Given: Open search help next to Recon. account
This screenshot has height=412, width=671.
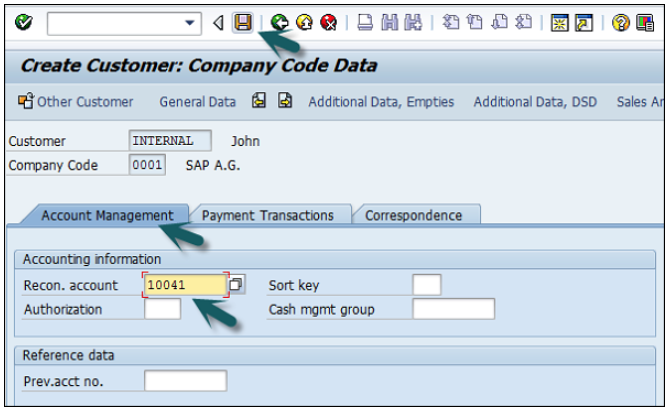Looking at the screenshot, I should click(236, 286).
